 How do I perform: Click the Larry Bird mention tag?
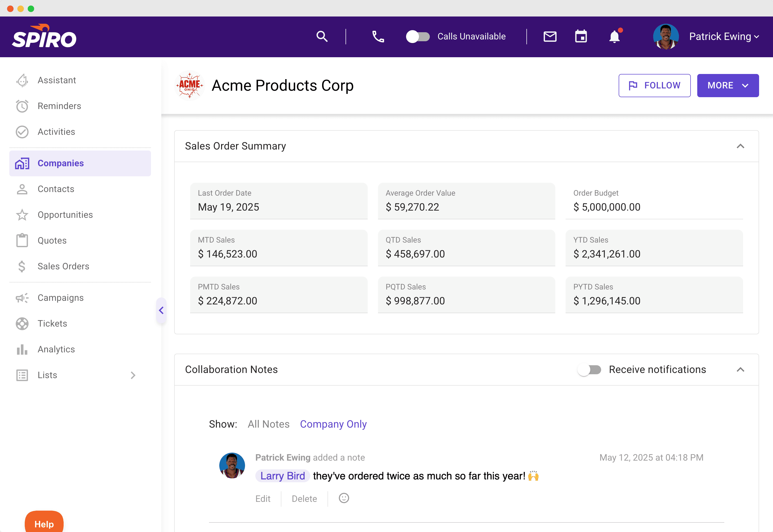(283, 476)
